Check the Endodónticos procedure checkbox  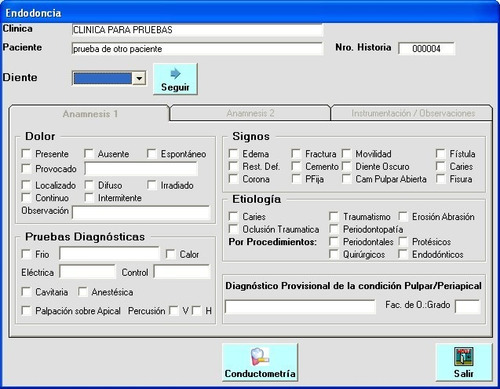pyautogui.click(x=403, y=254)
